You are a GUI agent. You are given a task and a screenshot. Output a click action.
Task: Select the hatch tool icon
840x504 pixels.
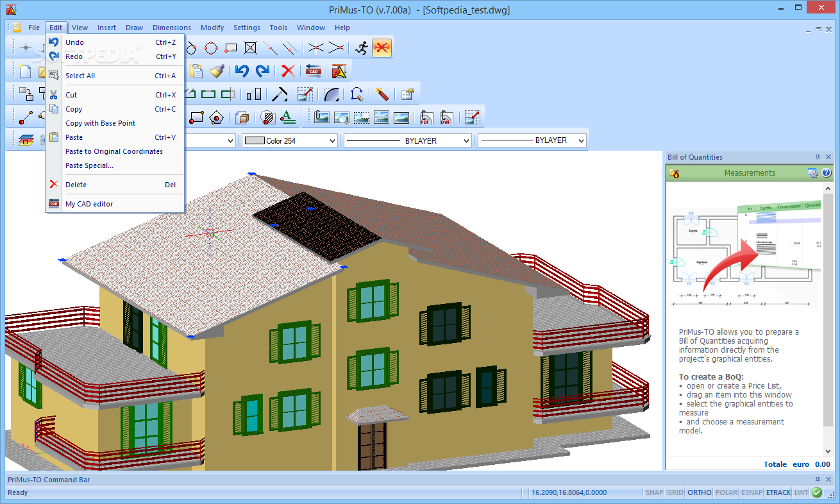pyautogui.click(x=268, y=117)
